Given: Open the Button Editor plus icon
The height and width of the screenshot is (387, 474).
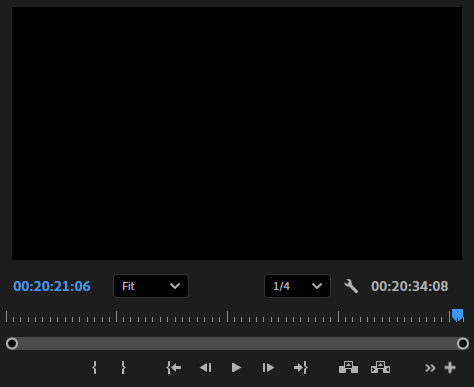Looking at the screenshot, I should [450, 368].
